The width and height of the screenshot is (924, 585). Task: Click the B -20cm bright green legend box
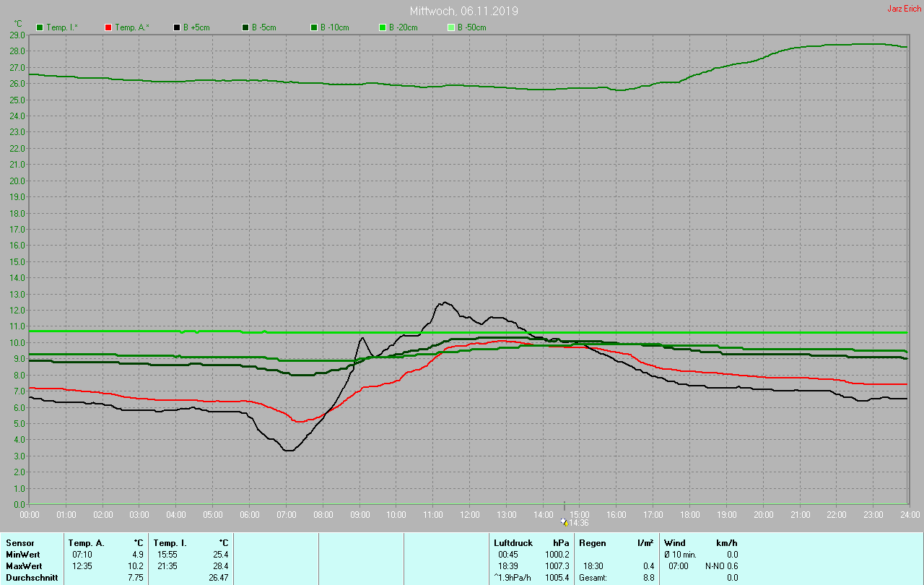coord(383,27)
